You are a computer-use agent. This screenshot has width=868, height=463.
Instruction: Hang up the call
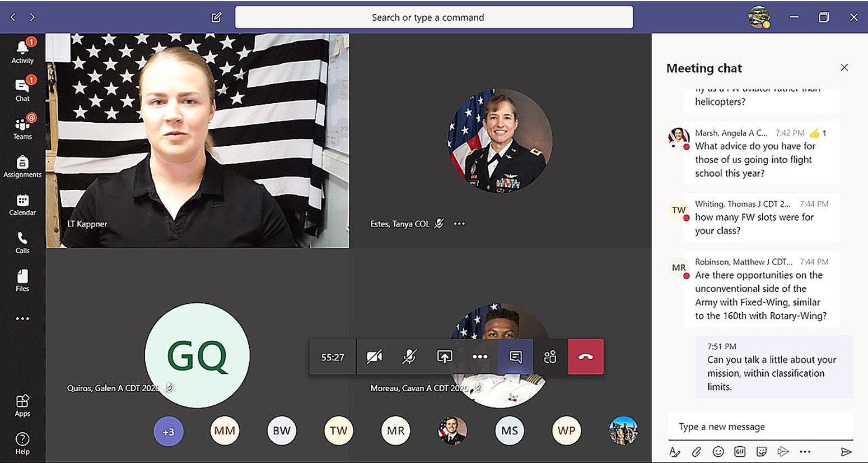point(586,356)
